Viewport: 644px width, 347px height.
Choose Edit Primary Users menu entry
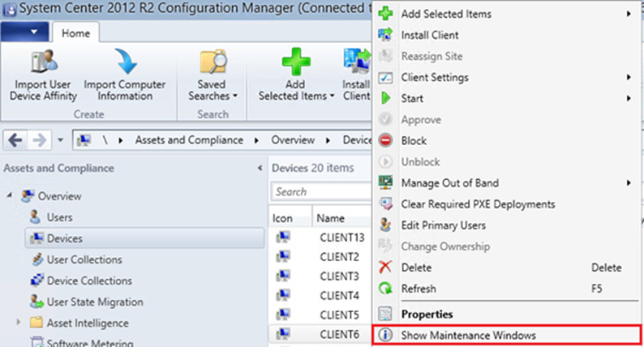point(507,225)
